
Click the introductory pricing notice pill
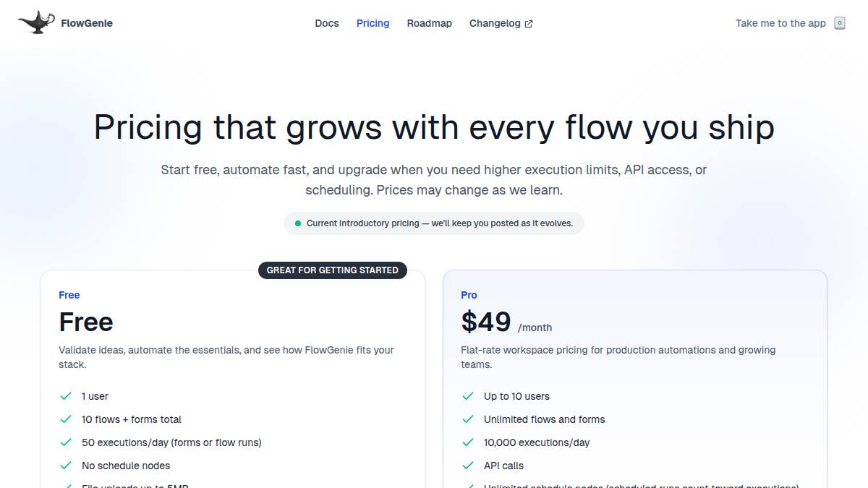434,223
